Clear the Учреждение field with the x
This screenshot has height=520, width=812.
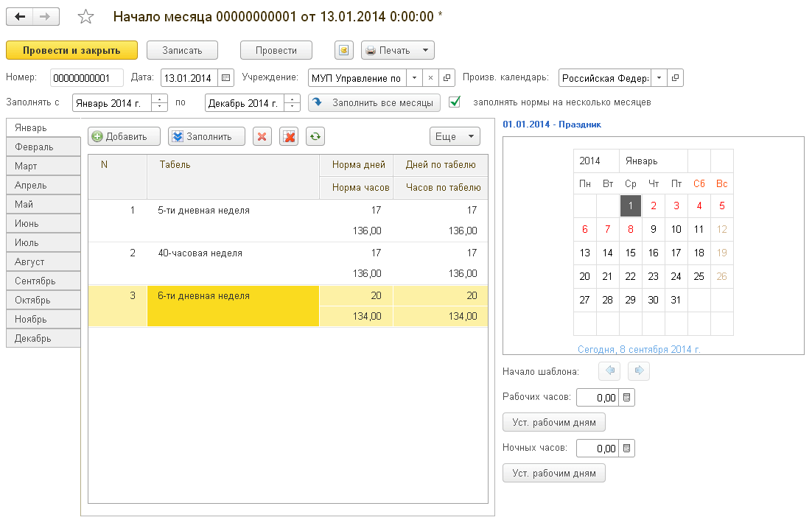[x=430, y=78]
